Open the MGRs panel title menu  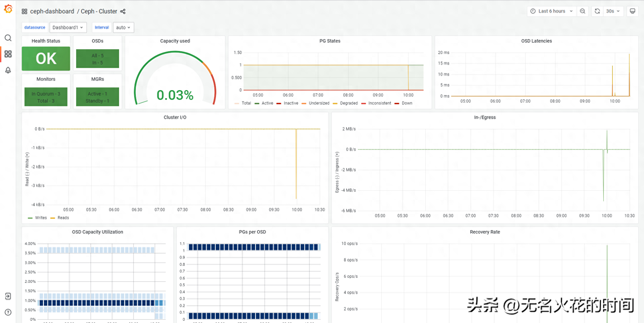(98, 79)
